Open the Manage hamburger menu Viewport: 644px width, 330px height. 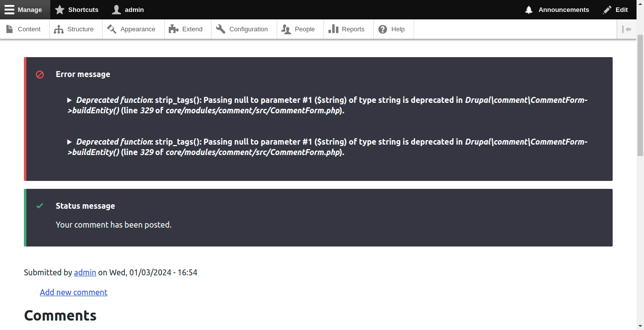click(9, 9)
